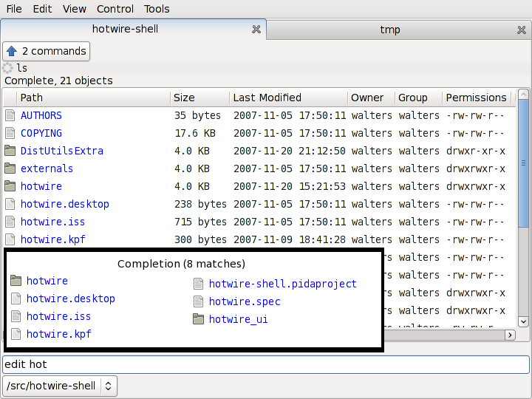Viewport: 532px width, 399px height.
Task: Close the tmp tab
Action: point(522,30)
